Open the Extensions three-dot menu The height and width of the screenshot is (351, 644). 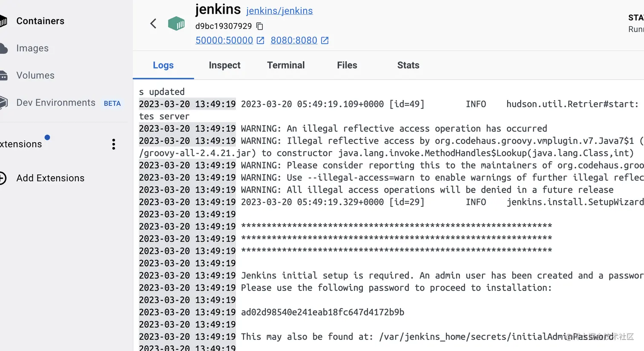point(113,144)
